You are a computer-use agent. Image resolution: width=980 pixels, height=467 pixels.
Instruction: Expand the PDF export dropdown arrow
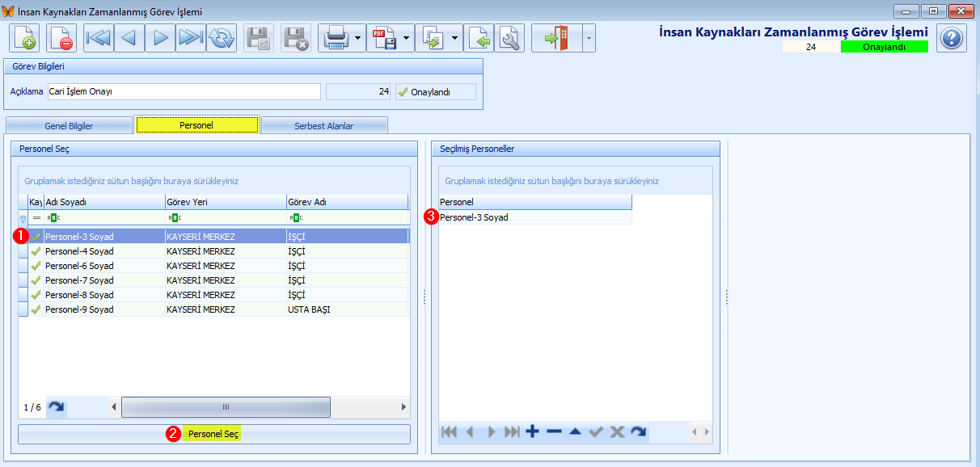pos(406,38)
